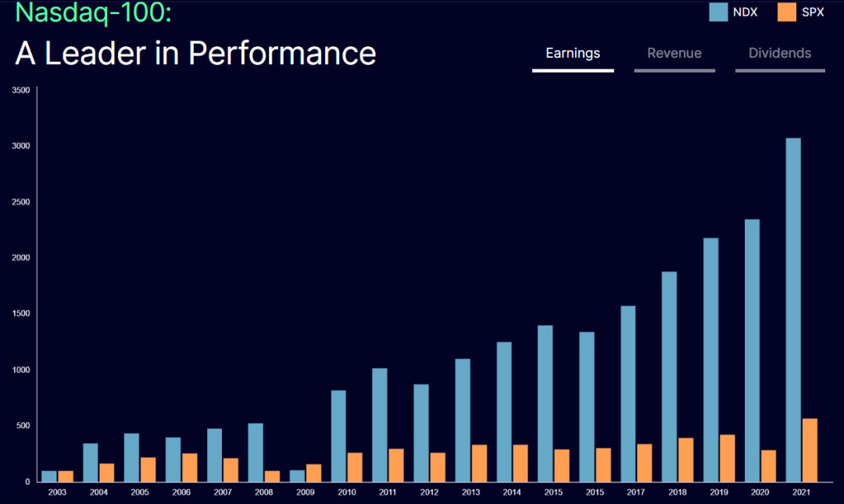Toggle the NDX series legend label
The width and height of the screenshot is (844, 504).
tap(745, 12)
